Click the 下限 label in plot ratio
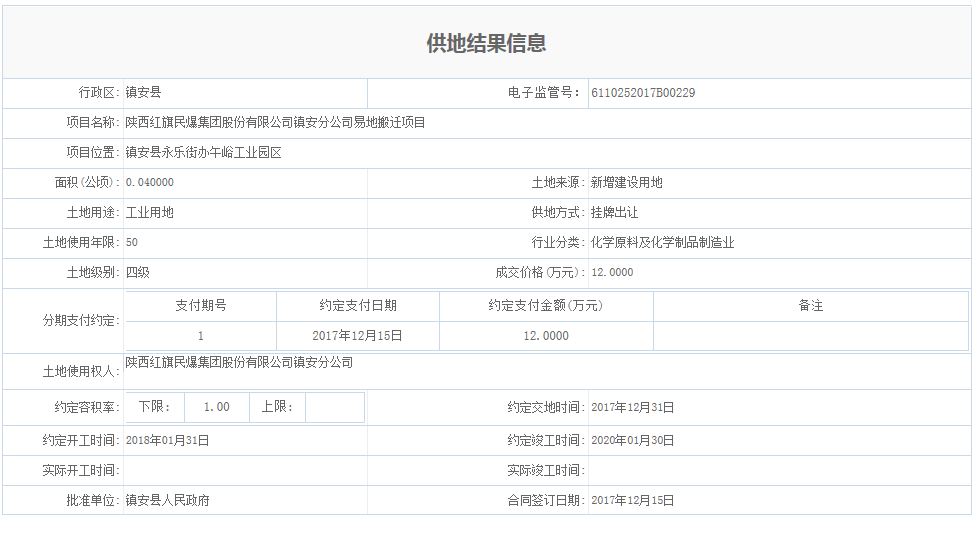The width and height of the screenshot is (980, 540). (154, 407)
